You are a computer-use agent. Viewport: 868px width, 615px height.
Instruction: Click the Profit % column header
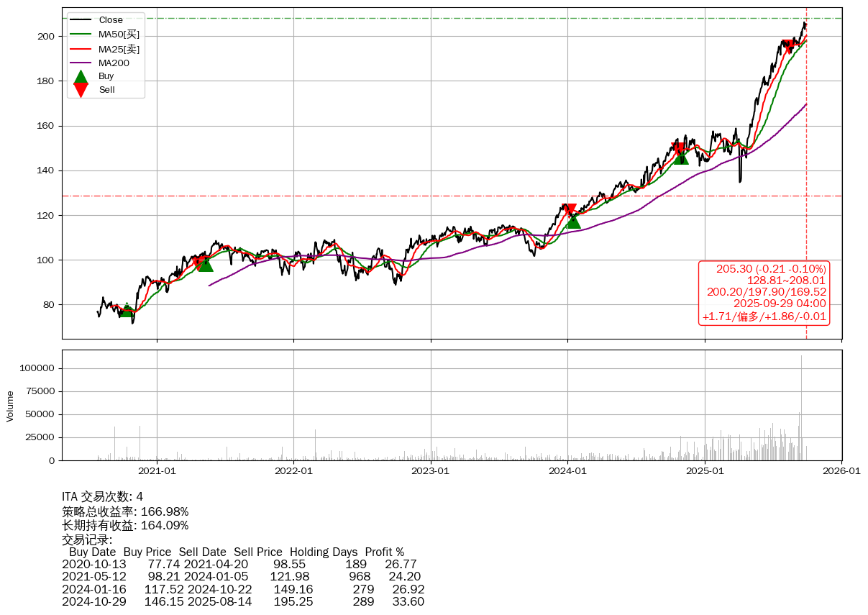coord(384,552)
